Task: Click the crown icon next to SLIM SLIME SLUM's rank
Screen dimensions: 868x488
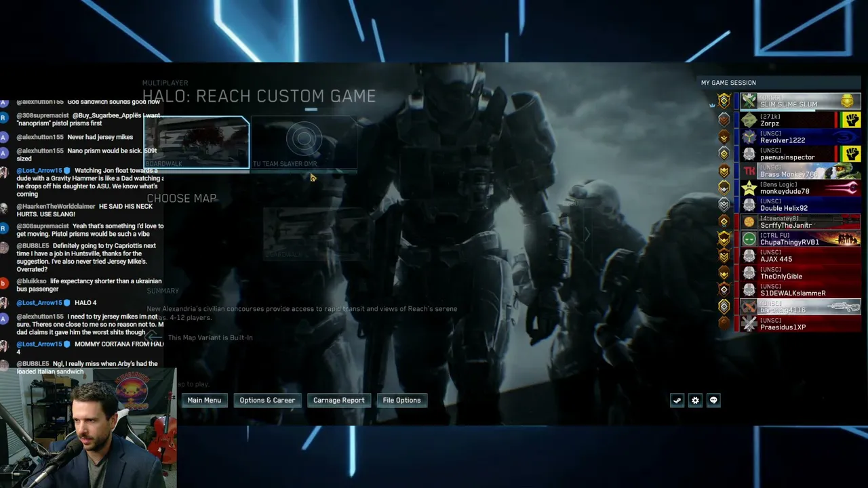Action: pyautogui.click(x=712, y=105)
